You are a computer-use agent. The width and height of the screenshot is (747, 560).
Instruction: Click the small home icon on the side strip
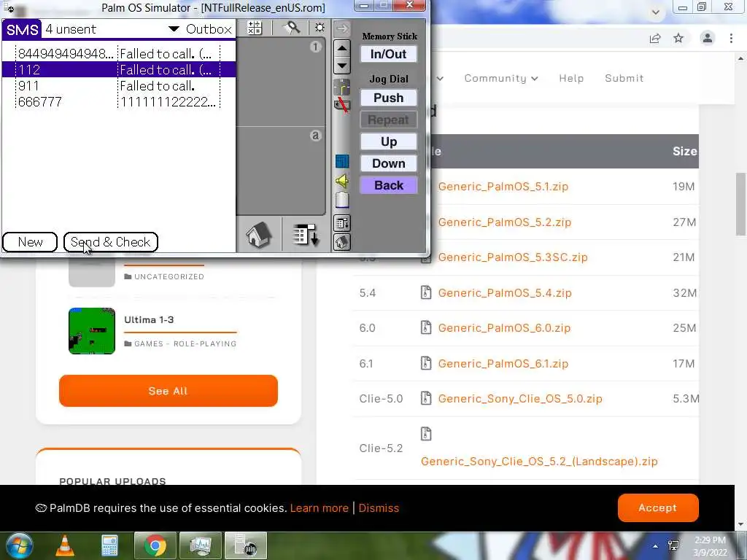pos(342,242)
